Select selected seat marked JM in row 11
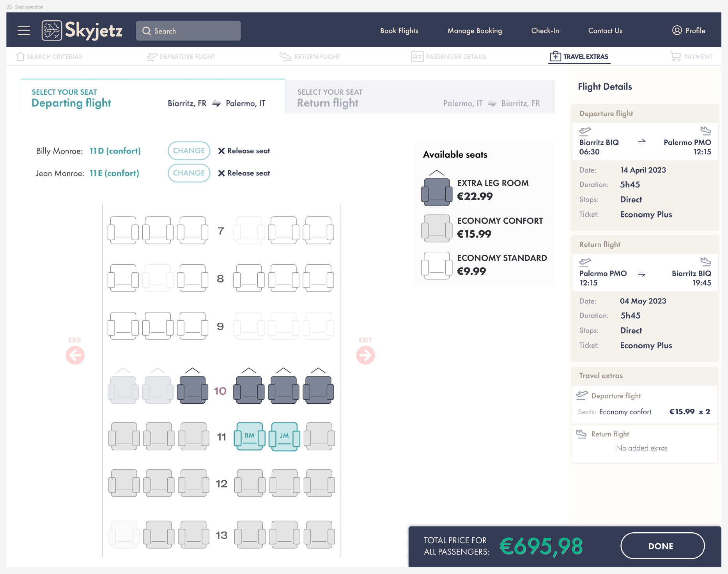This screenshot has width=728, height=574. (x=284, y=436)
